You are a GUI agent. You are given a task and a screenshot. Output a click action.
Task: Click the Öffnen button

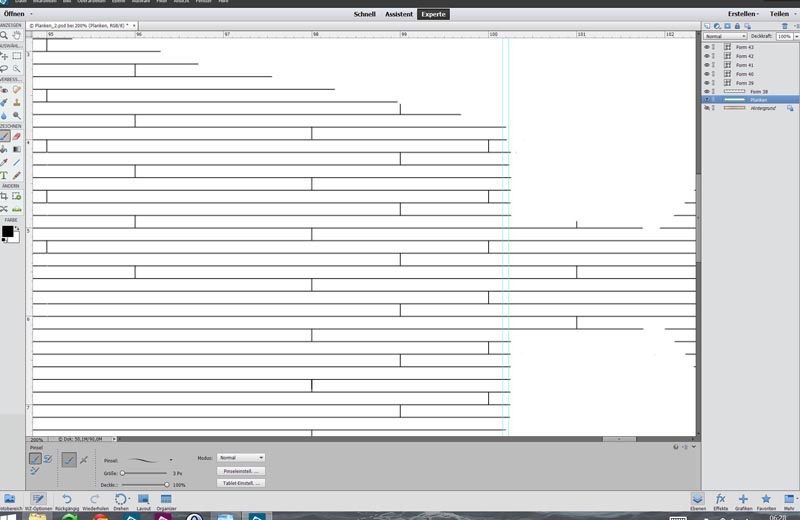coord(14,14)
